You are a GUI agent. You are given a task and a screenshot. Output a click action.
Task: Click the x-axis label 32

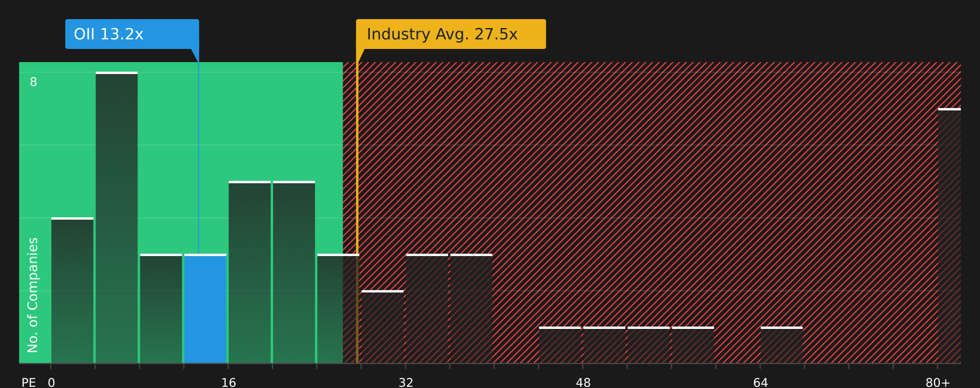pos(406,383)
